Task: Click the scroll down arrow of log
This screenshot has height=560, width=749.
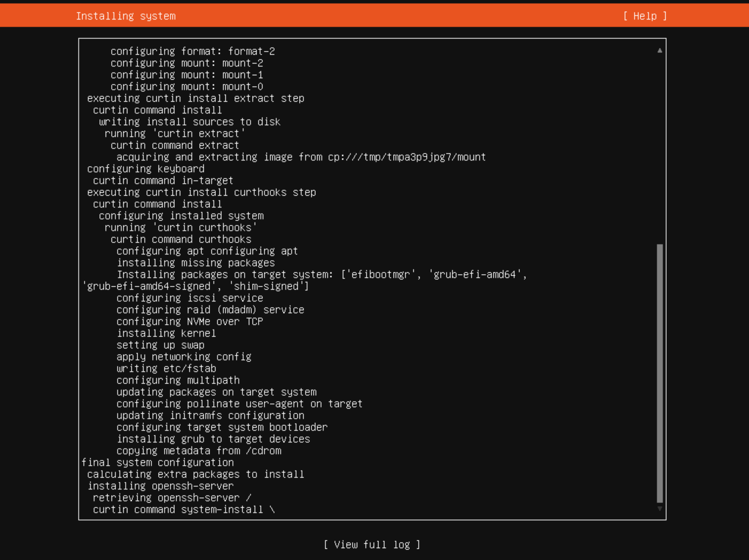Action: (x=659, y=509)
